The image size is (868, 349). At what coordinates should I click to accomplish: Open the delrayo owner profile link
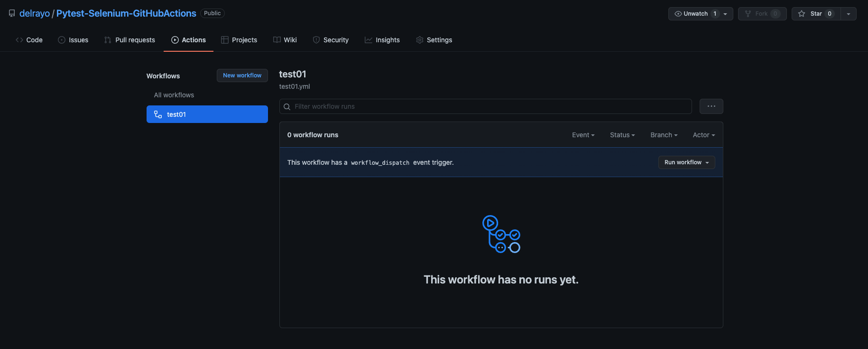point(35,13)
